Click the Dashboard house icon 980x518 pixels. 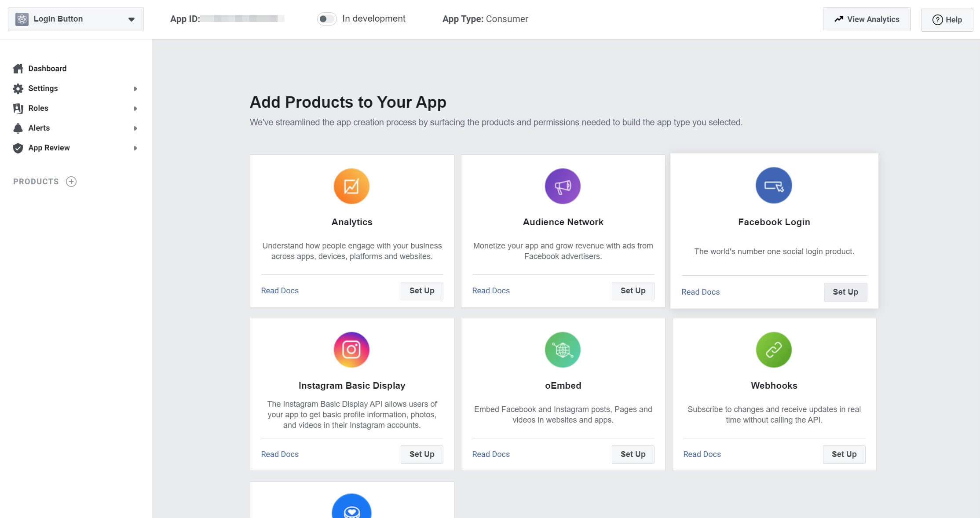(18, 68)
